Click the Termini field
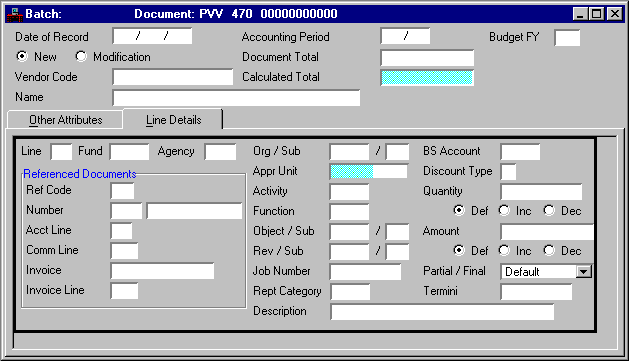This screenshot has height=361, width=629. pyautogui.click(x=536, y=292)
